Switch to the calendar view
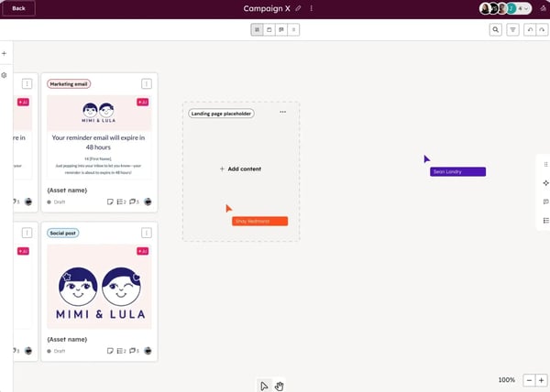Screen dimensions: 550x392 (x=269, y=30)
